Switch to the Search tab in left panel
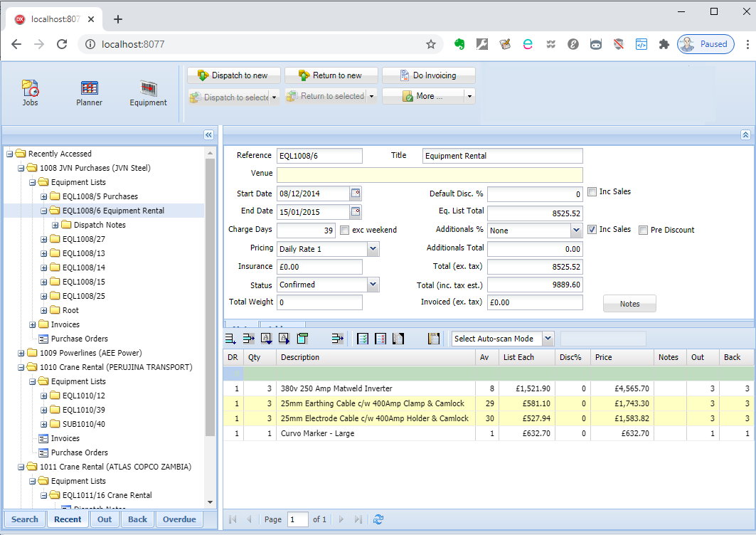756x535 pixels. 25,519
